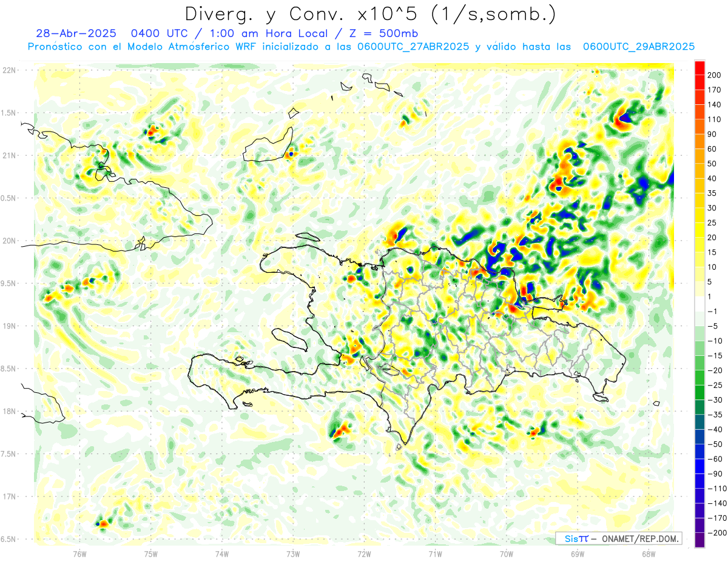The width and height of the screenshot is (728, 562).
Task: Click the '68W' longitude label
Action: [x=649, y=554]
